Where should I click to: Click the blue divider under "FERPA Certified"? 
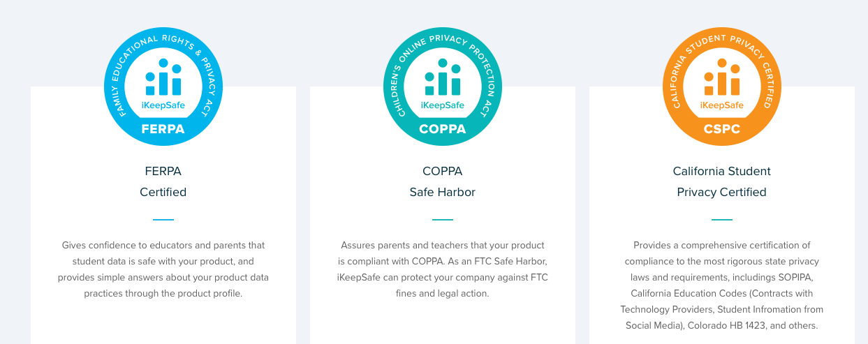(163, 220)
